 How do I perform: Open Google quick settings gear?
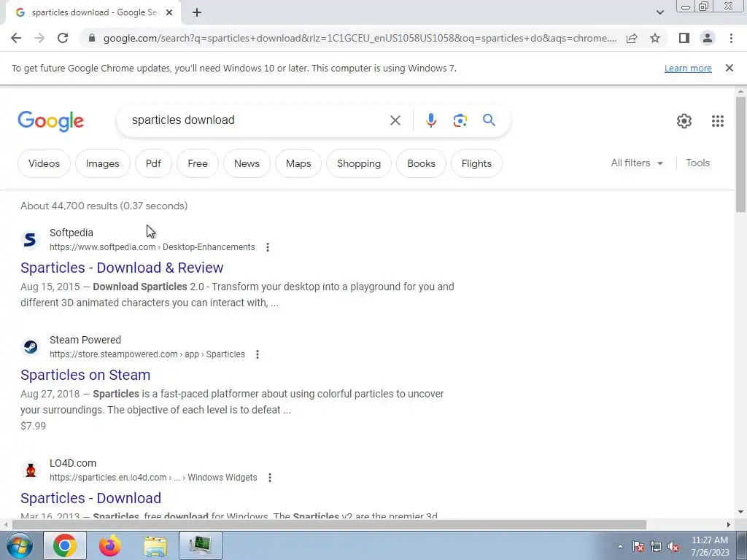tap(684, 121)
